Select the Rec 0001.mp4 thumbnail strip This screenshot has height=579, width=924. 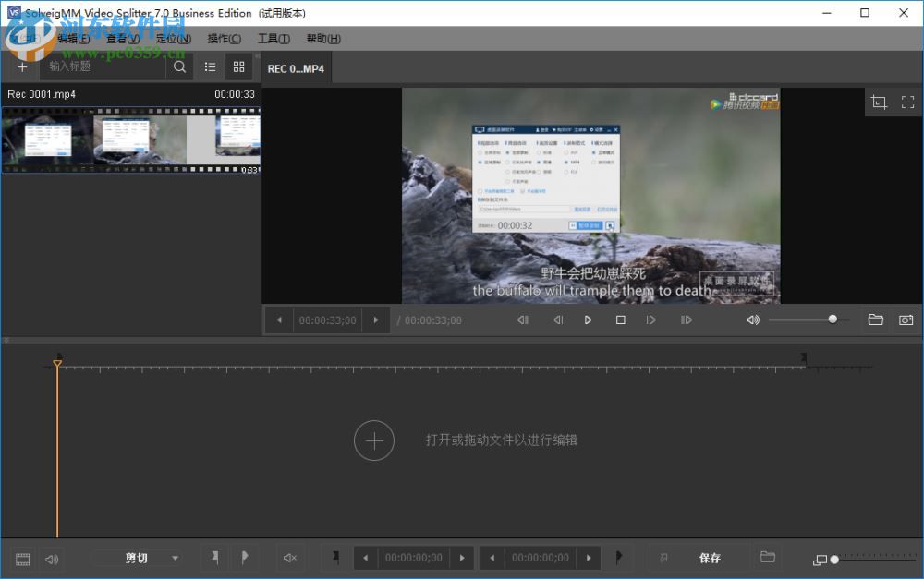point(131,139)
